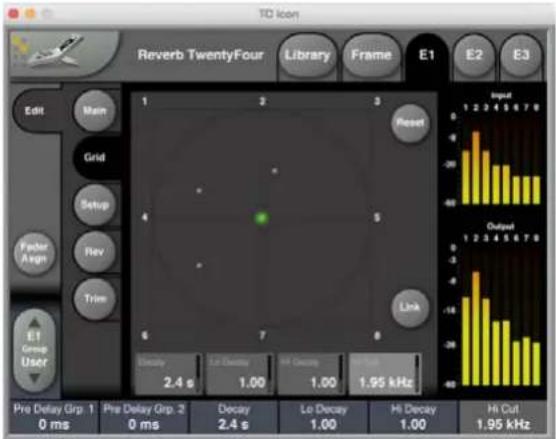Select the bottom bar Hi Cut field
This screenshot has height=439, width=556.
[503, 417]
